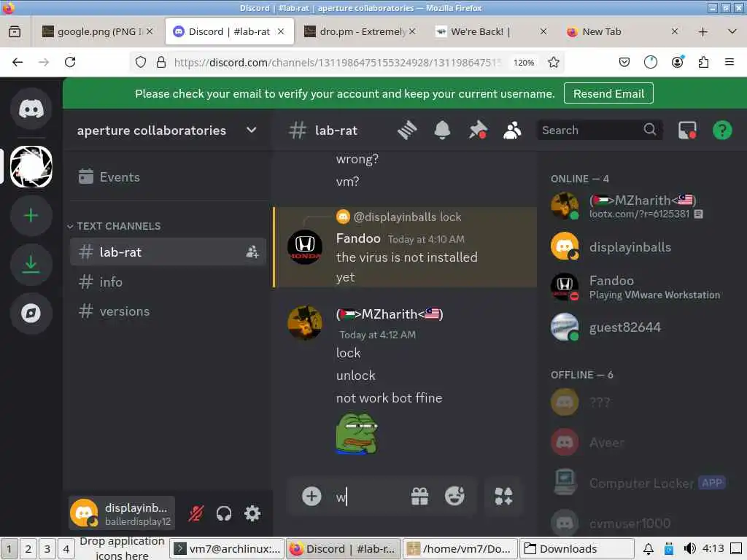Expand the list all tabs dropdown
This screenshot has width=747, height=560.
(732, 32)
